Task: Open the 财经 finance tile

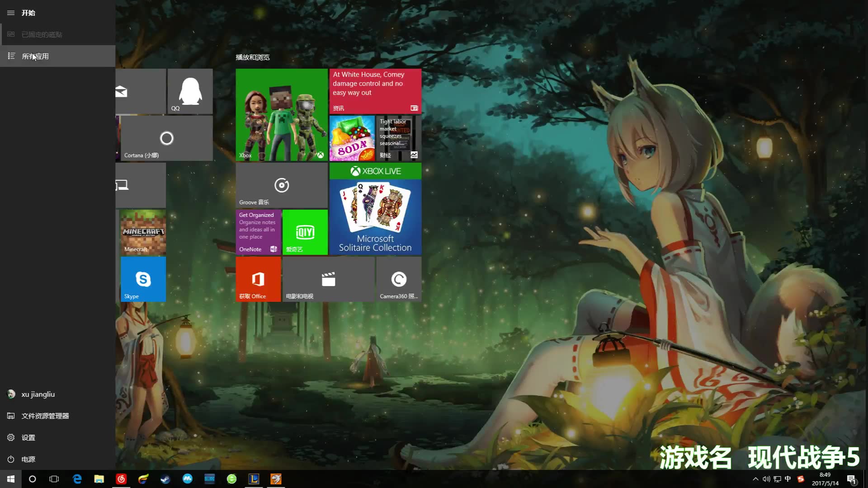Action: click(x=399, y=138)
